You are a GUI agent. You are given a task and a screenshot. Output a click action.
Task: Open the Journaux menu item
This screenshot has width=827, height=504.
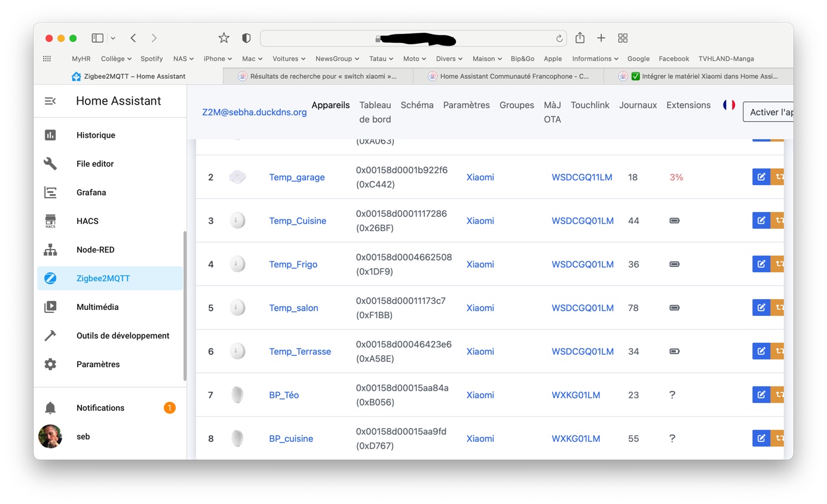[x=638, y=105]
